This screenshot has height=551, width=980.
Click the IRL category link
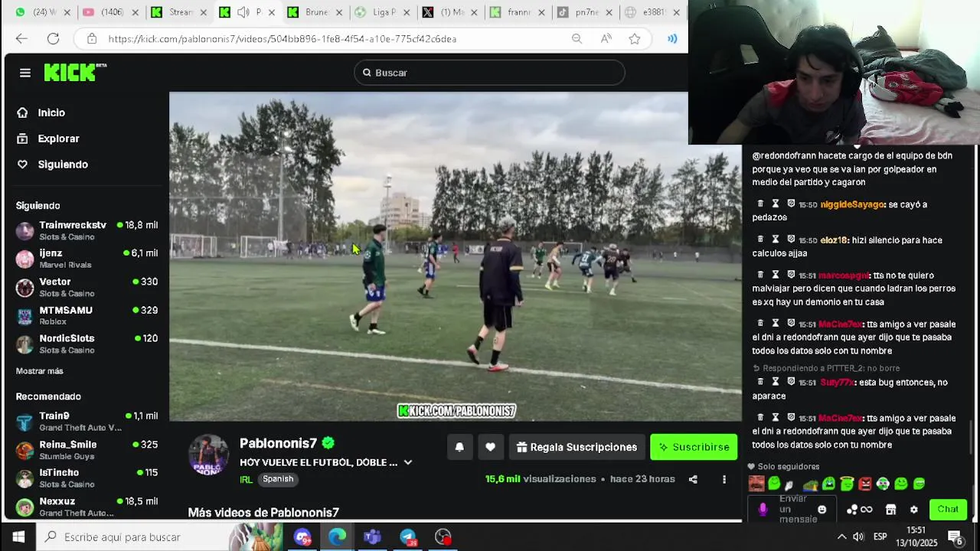(x=246, y=480)
